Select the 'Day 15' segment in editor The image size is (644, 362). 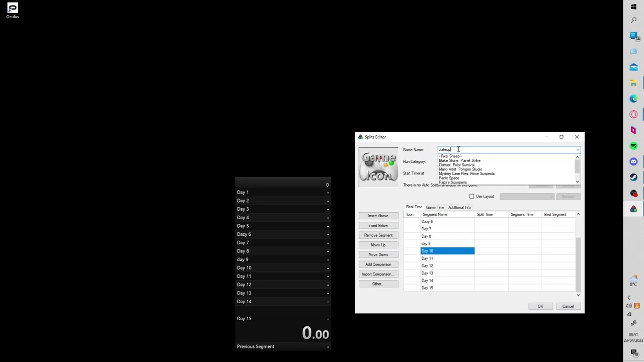point(447,288)
